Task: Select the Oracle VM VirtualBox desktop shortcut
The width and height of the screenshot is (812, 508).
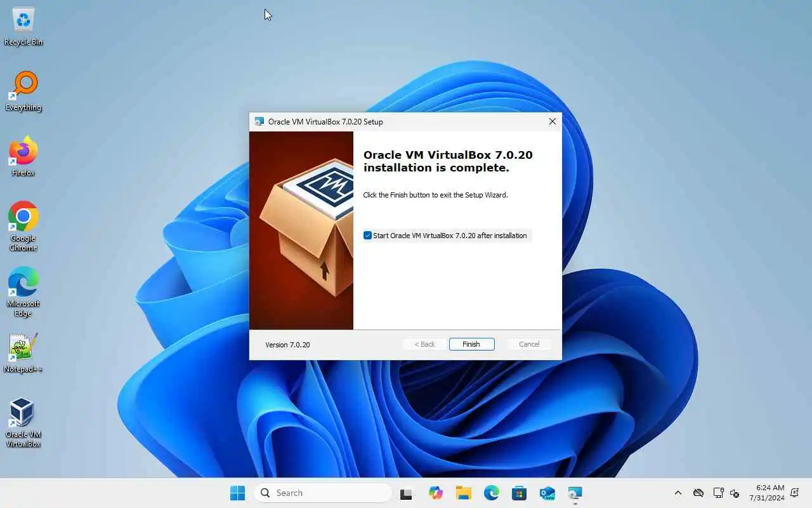Action: pyautogui.click(x=23, y=423)
